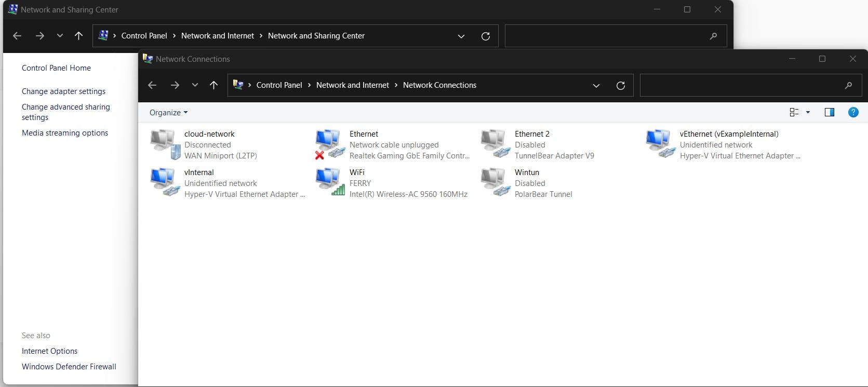Click search magnifier in Network Connections
Viewport: 868px width, 387px height.
[x=848, y=85]
